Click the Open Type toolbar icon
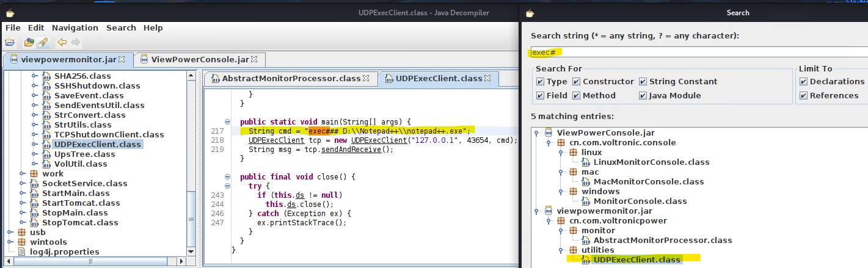 (x=29, y=43)
